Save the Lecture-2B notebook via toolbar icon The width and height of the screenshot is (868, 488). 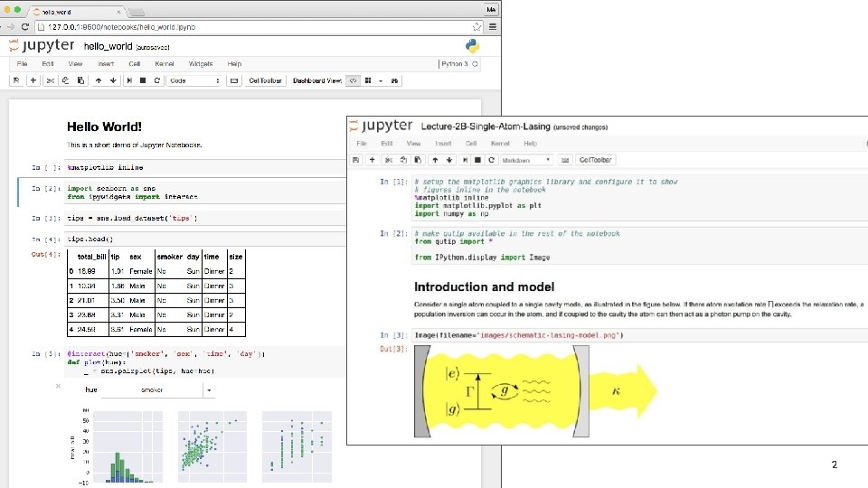click(356, 160)
